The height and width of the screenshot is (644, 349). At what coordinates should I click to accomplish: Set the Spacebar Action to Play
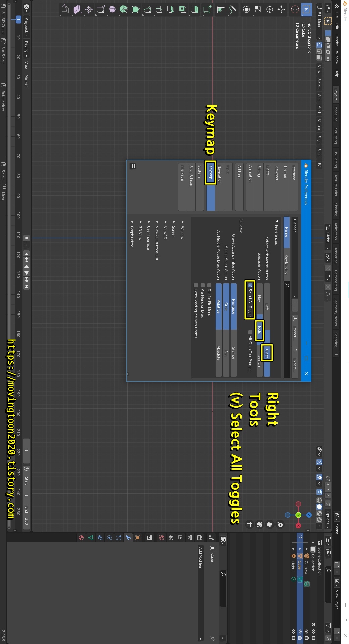pos(260,299)
